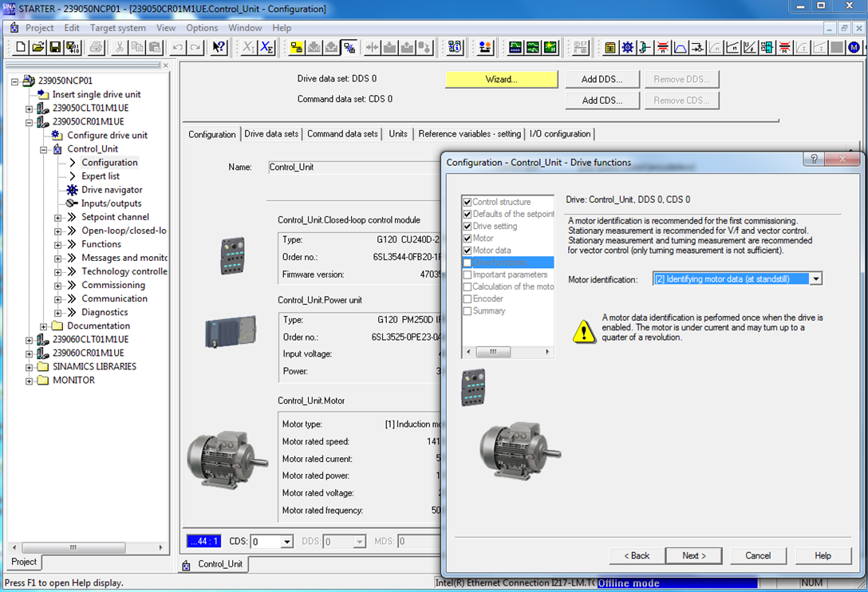This screenshot has height=592, width=868.
Task: Select Drive navigator in project tree
Action: (112, 190)
